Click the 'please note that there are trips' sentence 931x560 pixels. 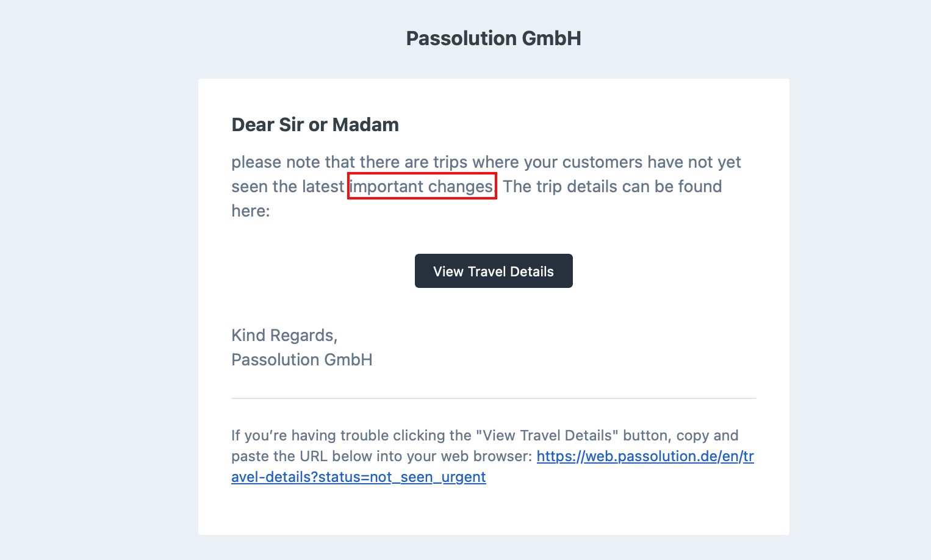tap(350, 162)
